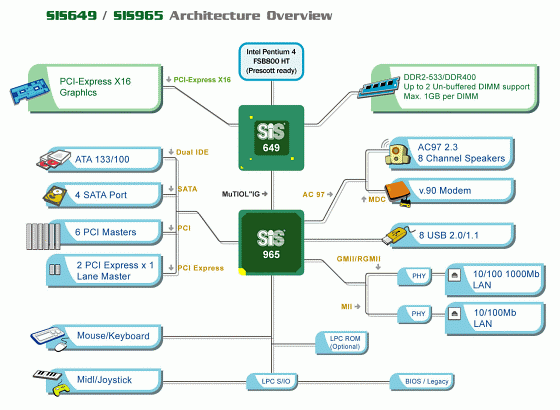Click the DDR2-533/DDR400 text line
Image resolution: width=560 pixels, height=410 pixels.
(x=440, y=77)
